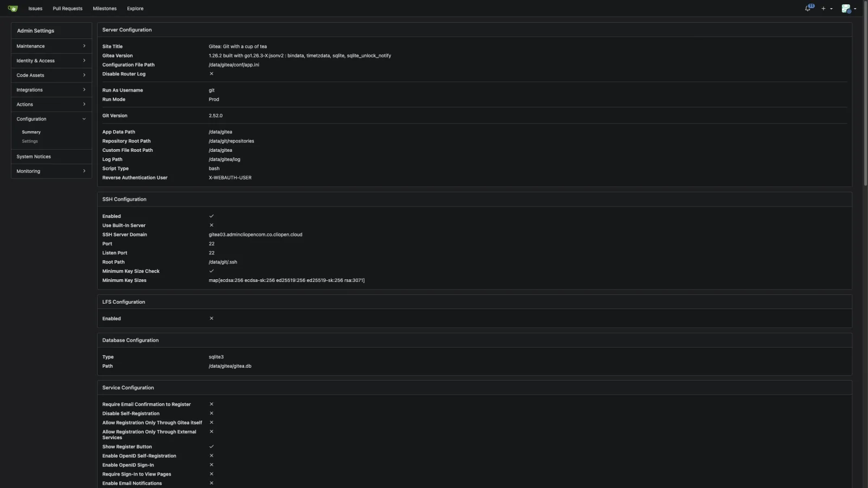Click the check mark for SSH Enabled
This screenshot has height=488, width=868.
(x=212, y=216)
